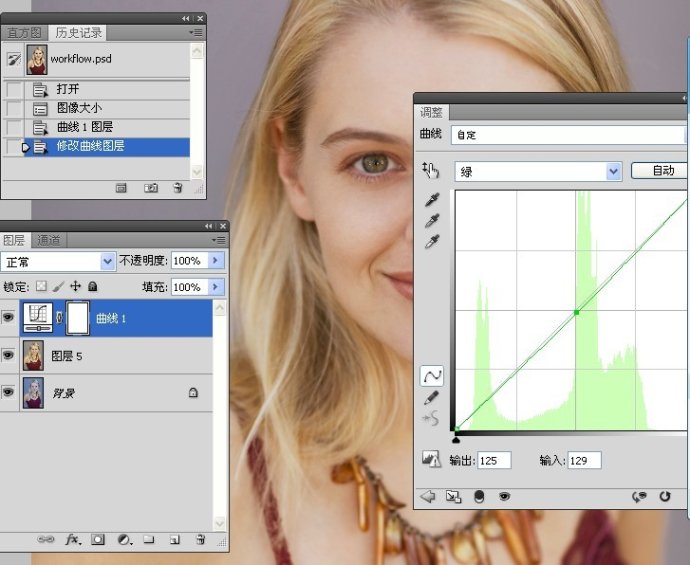Return to adjustment list with left arrow
The image size is (690, 565).
(427, 497)
